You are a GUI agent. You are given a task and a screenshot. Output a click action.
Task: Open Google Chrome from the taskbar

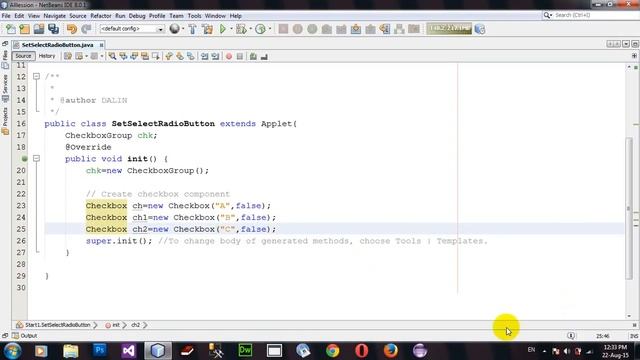(333, 351)
